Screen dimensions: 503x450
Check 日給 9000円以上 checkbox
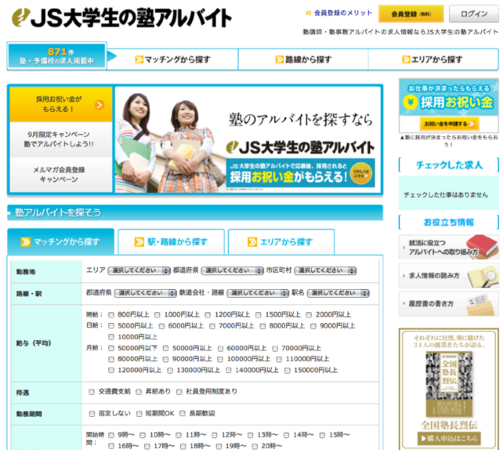tap(313, 326)
